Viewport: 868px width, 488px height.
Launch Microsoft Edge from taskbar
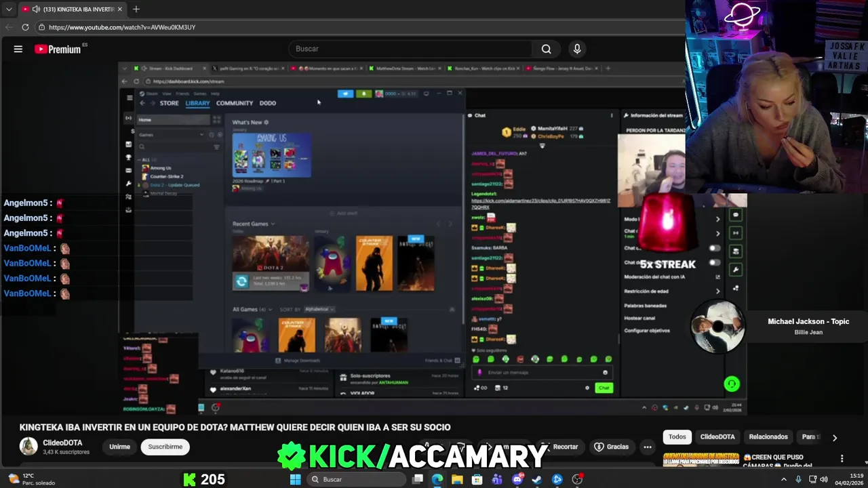pos(437,479)
